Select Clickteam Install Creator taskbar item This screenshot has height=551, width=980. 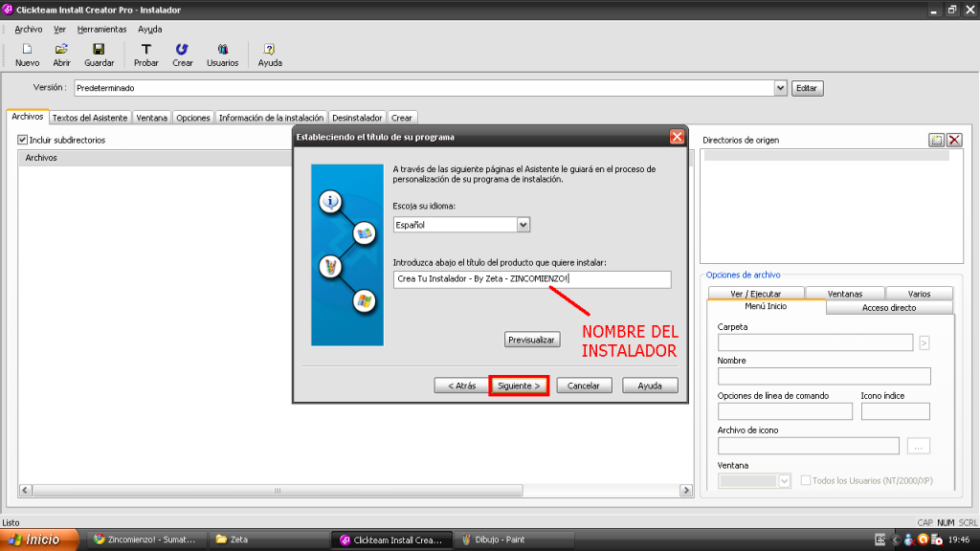click(x=391, y=540)
